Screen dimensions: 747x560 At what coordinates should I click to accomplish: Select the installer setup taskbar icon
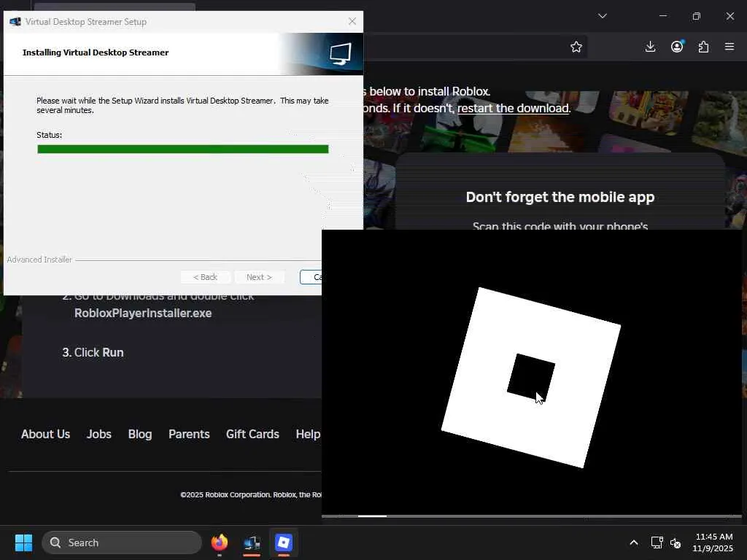click(252, 542)
